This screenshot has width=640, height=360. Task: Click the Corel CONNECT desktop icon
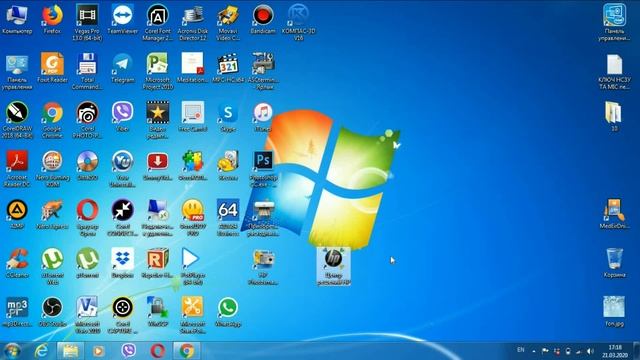coord(122,218)
